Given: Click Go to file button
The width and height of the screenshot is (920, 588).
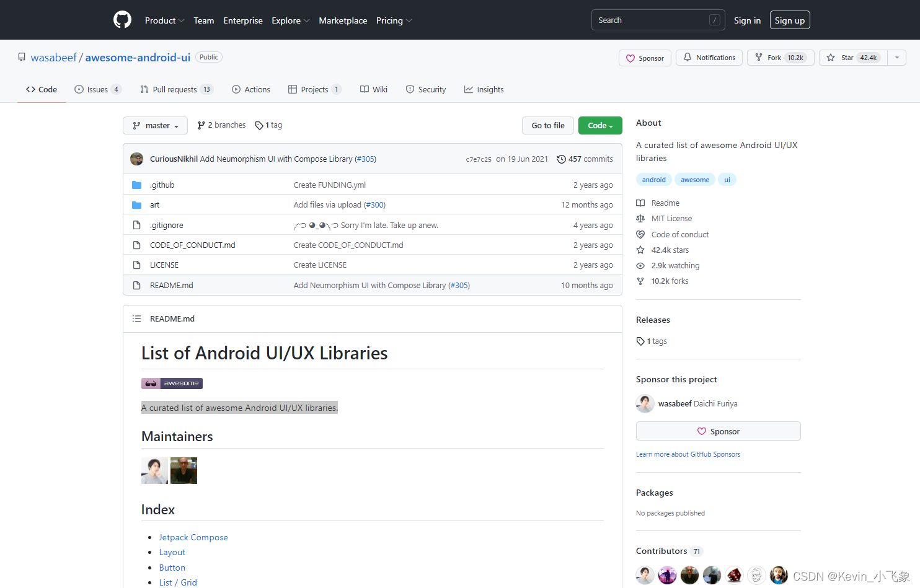Looking at the screenshot, I should point(548,125).
